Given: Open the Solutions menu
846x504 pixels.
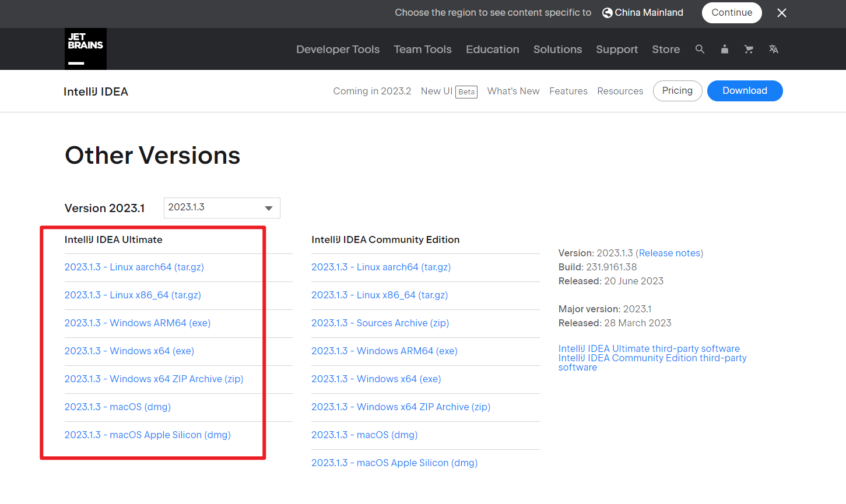Looking at the screenshot, I should [557, 50].
